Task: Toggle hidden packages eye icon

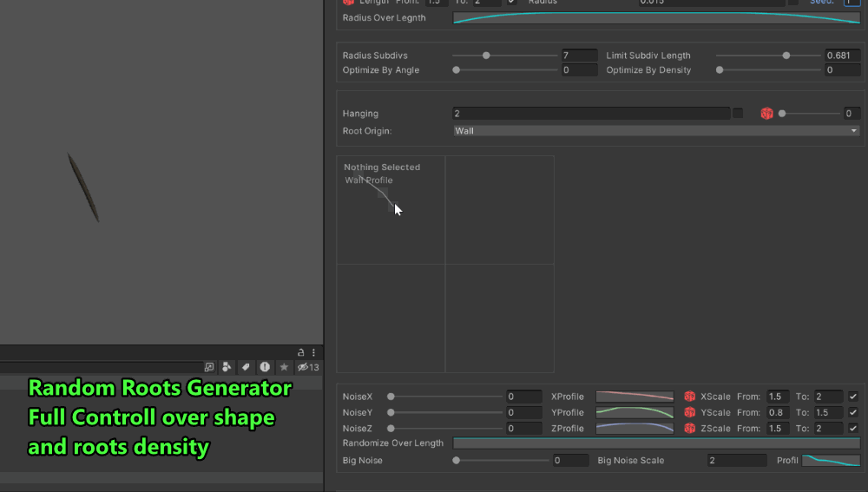Action: (x=303, y=367)
